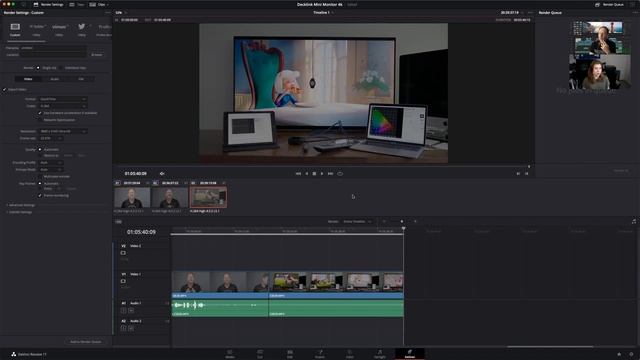
Task: Toggle the Clips button in top toolbar
Action: (98, 4)
